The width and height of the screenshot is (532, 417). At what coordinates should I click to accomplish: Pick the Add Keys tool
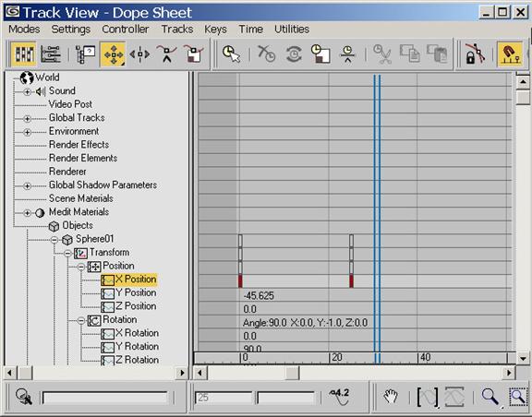coord(166,54)
